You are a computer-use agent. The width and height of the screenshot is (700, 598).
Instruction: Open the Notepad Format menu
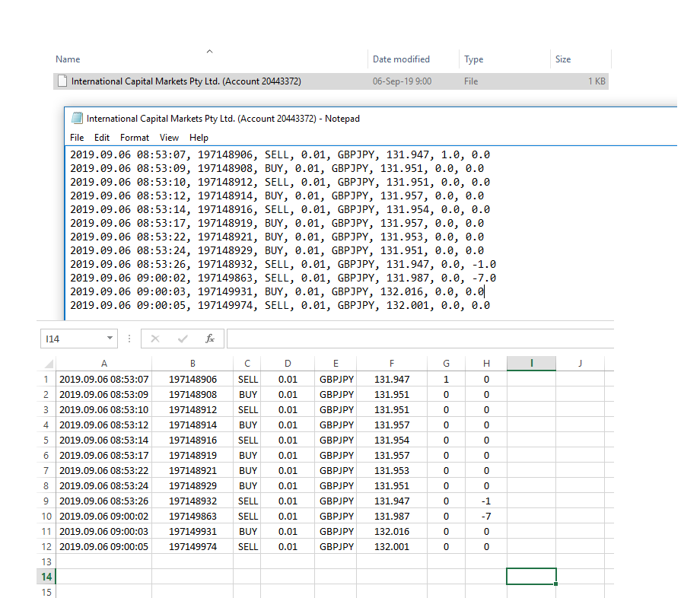(x=135, y=138)
